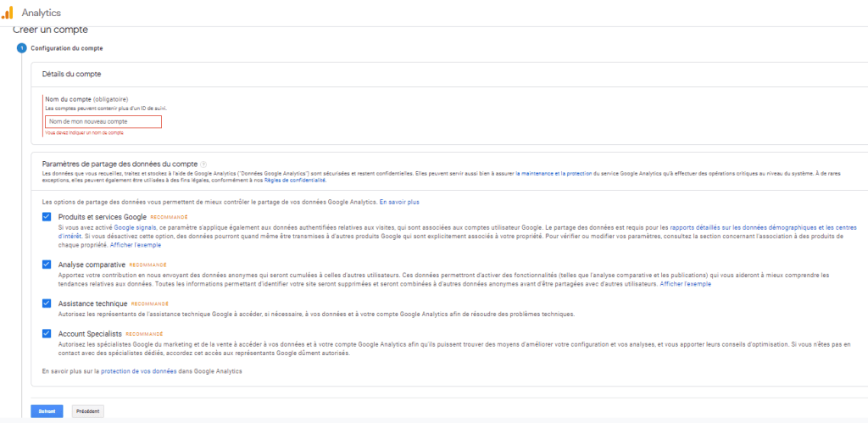The height and width of the screenshot is (423, 868).
Task: Focus the account name input field
Action: [103, 121]
